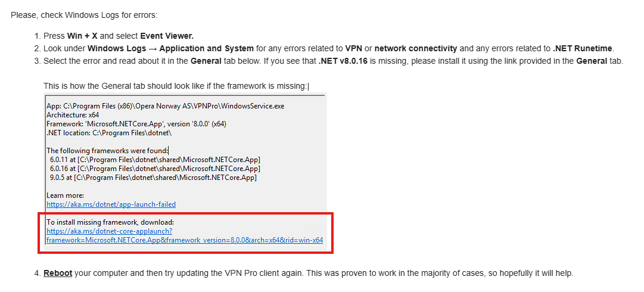
Task: Click the 6.0.16 framework entry
Action: (x=155, y=169)
